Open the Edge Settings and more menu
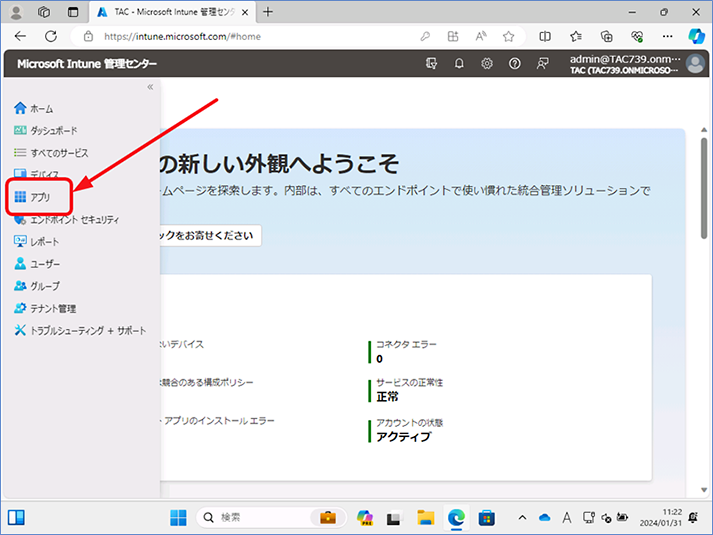The width and height of the screenshot is (713, 535). [x=668, y=36]
